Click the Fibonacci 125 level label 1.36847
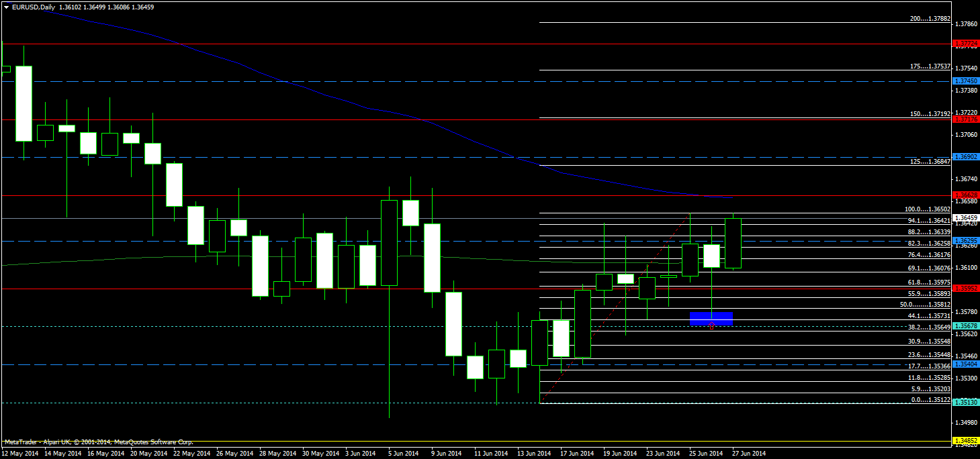980x459 pixels. pos(930,162)
